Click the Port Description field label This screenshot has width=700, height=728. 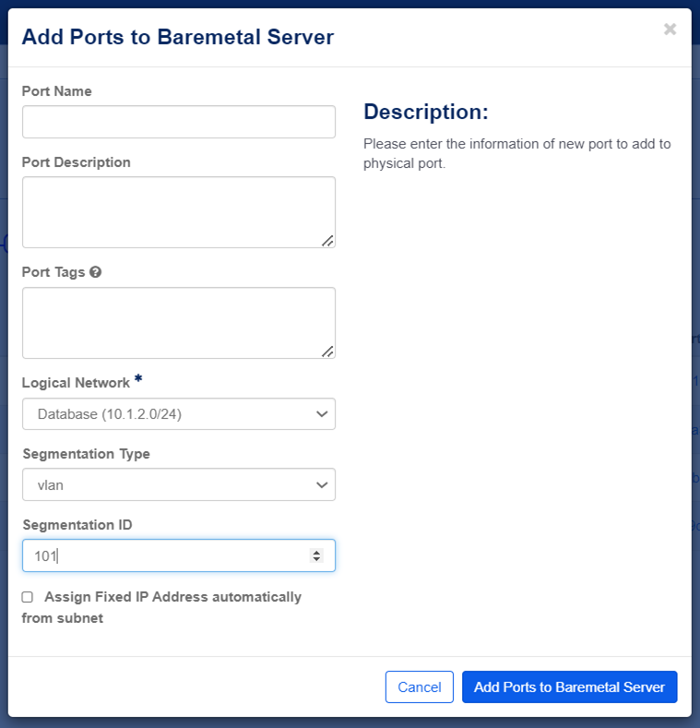[76, 162]
